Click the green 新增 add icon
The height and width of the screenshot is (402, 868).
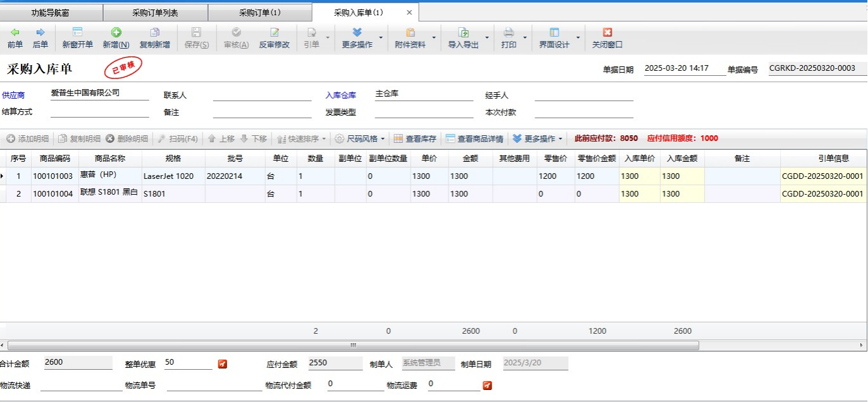pyautogui.click(x=116, y=33)
